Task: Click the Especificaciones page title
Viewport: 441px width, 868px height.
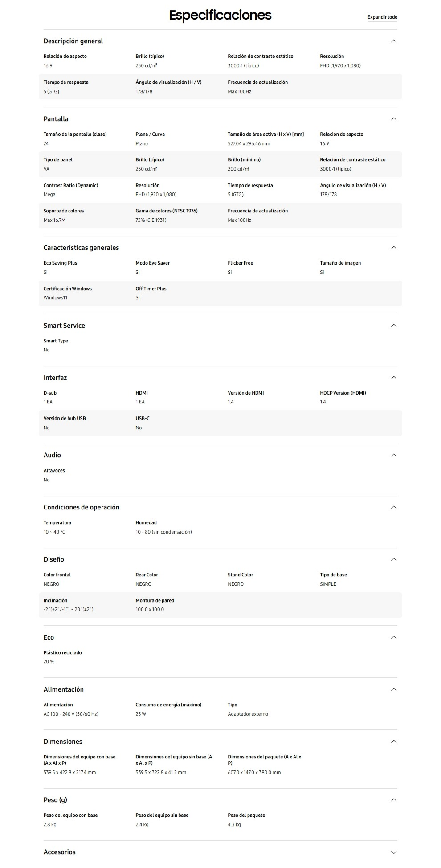Action: [x=220, y=16]
